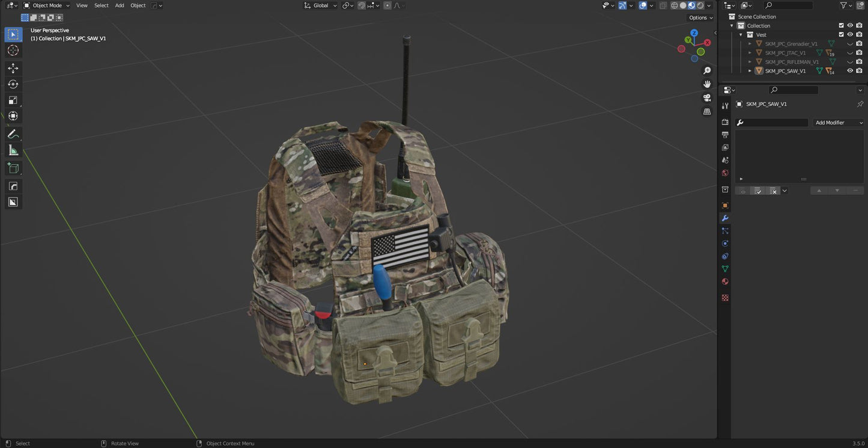The height and width of the screenshot is (448, 868).
Task: Hide SKM_JPC_JTAC_V1 in the outliner
Action: pos(849,52)
